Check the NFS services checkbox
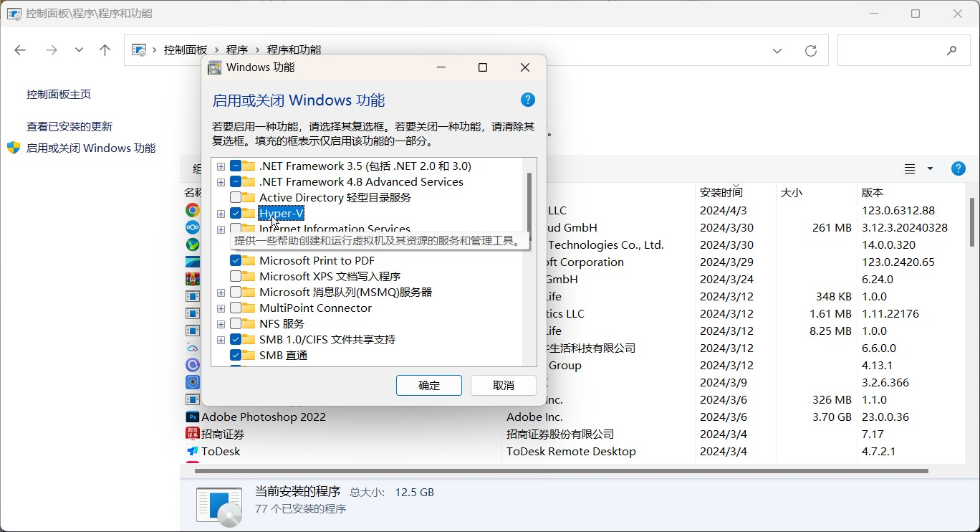 tap(236, 324)
